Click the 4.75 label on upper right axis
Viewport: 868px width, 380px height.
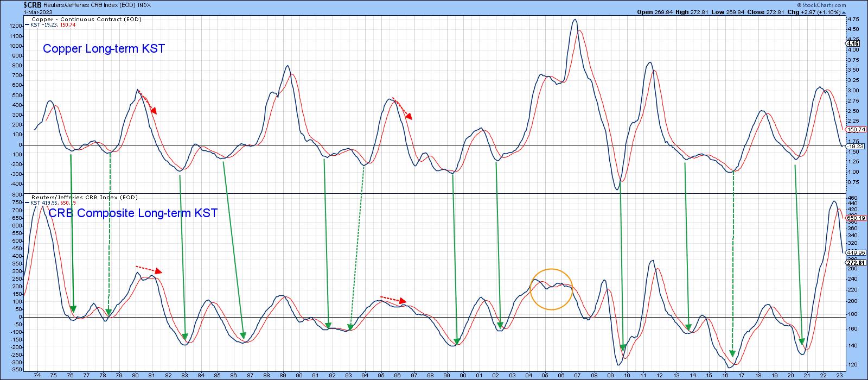[x=853, y=19]
